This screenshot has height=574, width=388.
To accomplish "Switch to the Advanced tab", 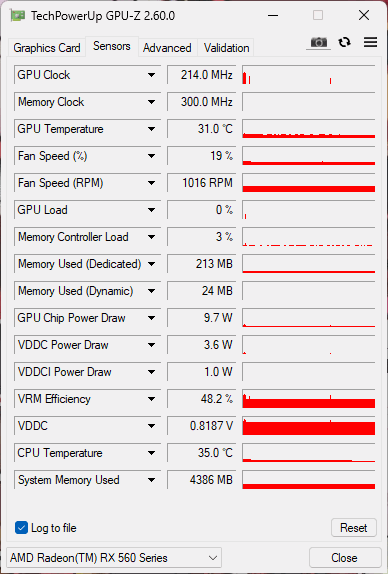I will click(x=167, y=48).
